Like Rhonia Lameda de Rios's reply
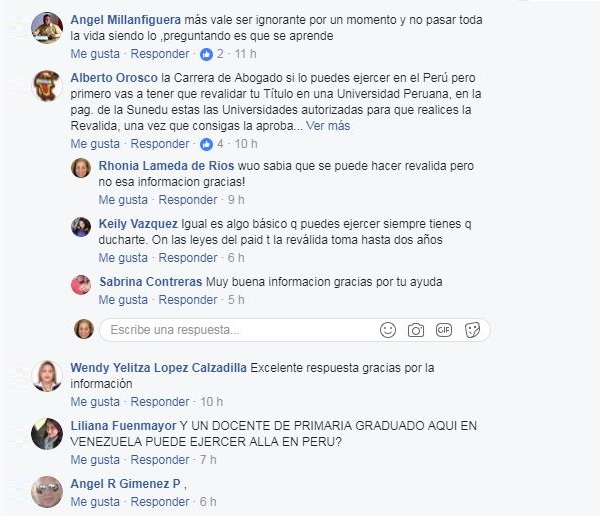The width and height of the screenshot is (600, 519). click(123, 200)
